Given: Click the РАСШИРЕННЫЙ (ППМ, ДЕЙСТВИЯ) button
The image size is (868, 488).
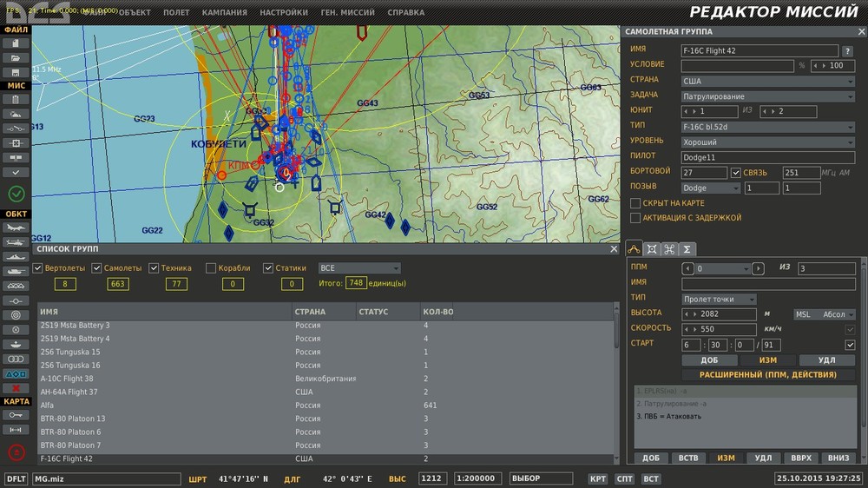Looking at the screenshot, I should (768, 375).
